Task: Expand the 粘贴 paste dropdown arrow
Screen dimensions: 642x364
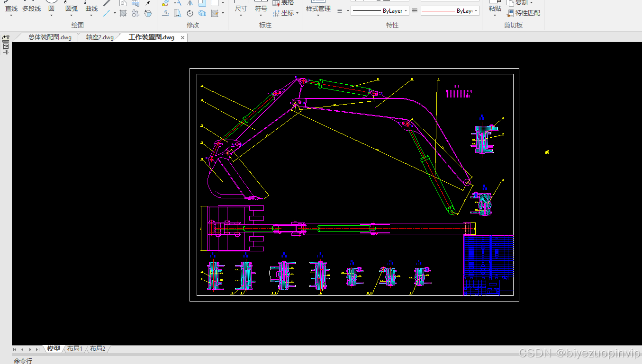Action: pyautogui.click(x=495, y=15)
